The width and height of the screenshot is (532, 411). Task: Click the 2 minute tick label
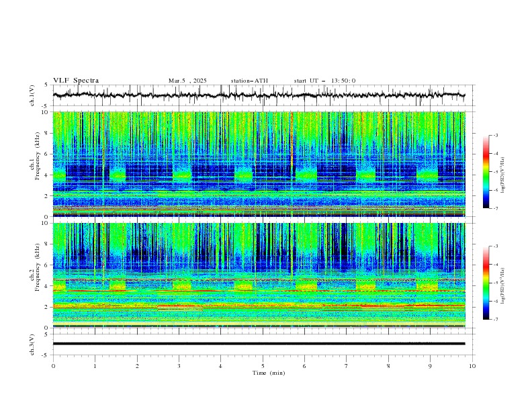coord(137,366)
